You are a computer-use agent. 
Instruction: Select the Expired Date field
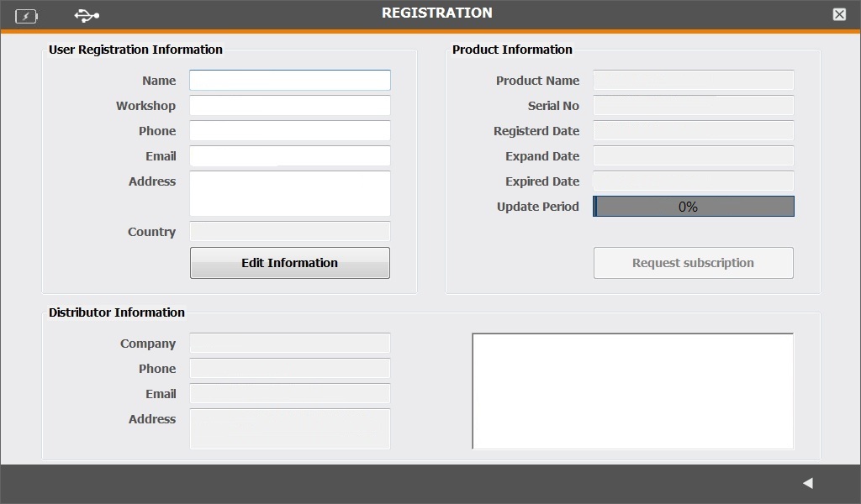pyautogui.click(x=693, y=181)
